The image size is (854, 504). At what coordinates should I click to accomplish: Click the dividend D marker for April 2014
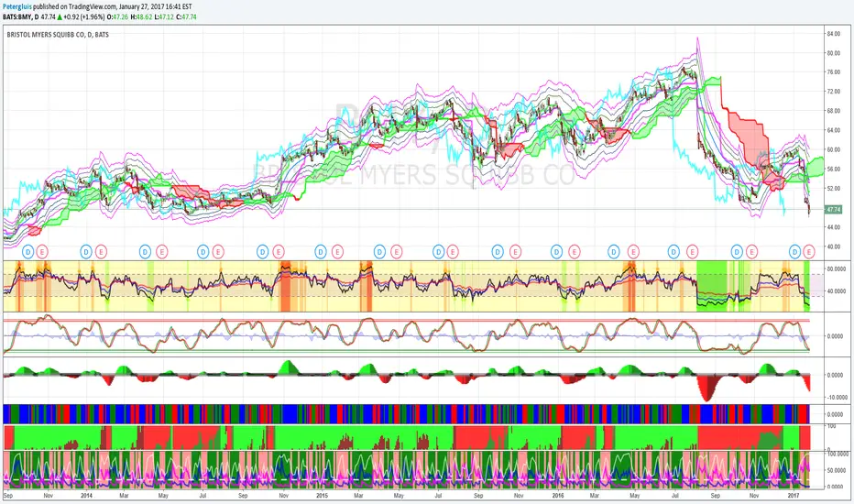click(x=145, y=252)
